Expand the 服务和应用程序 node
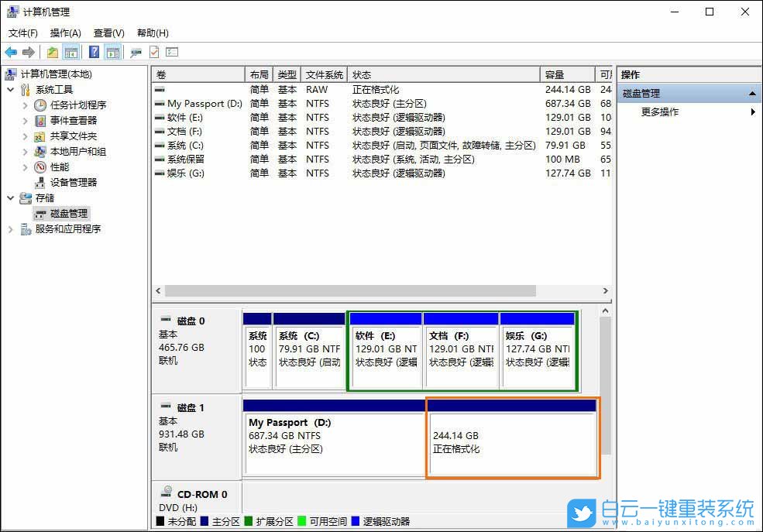The width and height of the screenshot is (763, 532). coord(11,229)
